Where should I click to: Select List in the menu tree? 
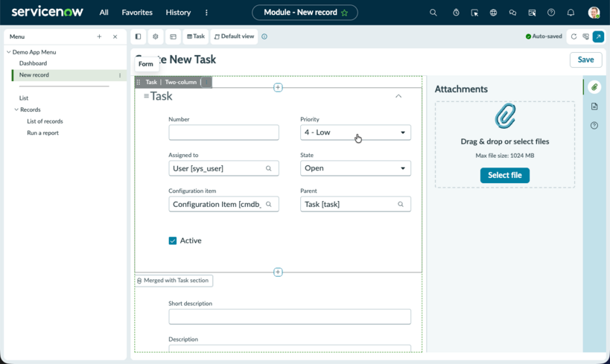pos(24,98)
